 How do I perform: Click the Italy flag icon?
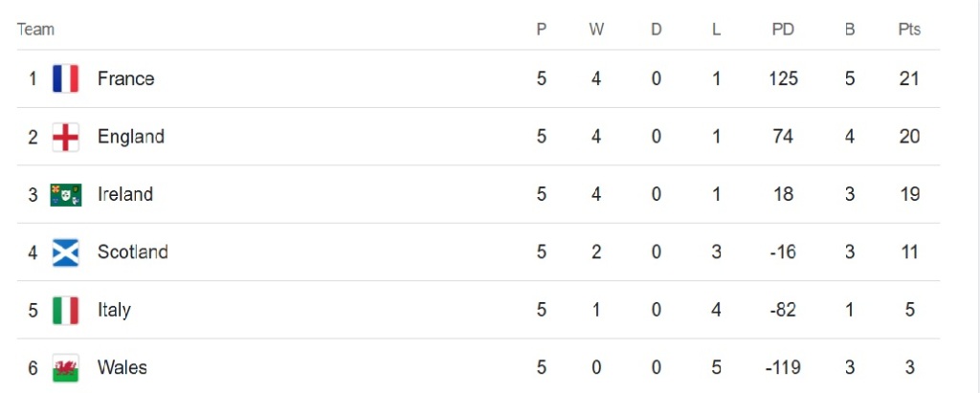[65, 310]
